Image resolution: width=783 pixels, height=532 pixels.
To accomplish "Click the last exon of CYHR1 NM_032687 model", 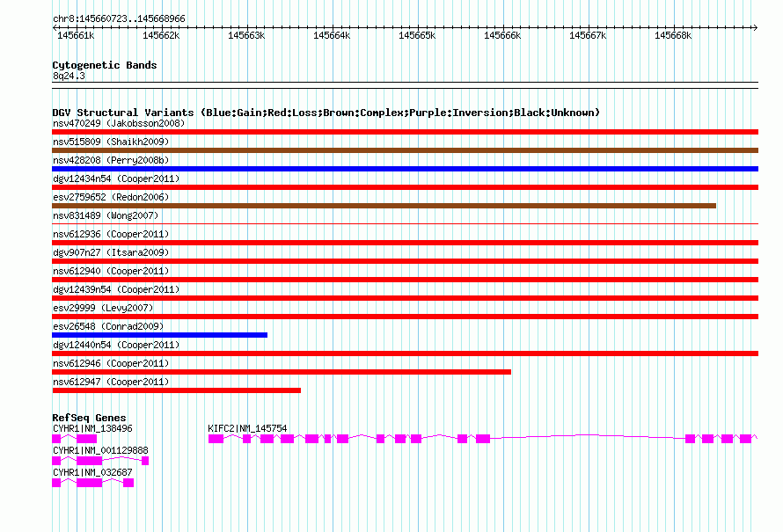I will 128,483.
